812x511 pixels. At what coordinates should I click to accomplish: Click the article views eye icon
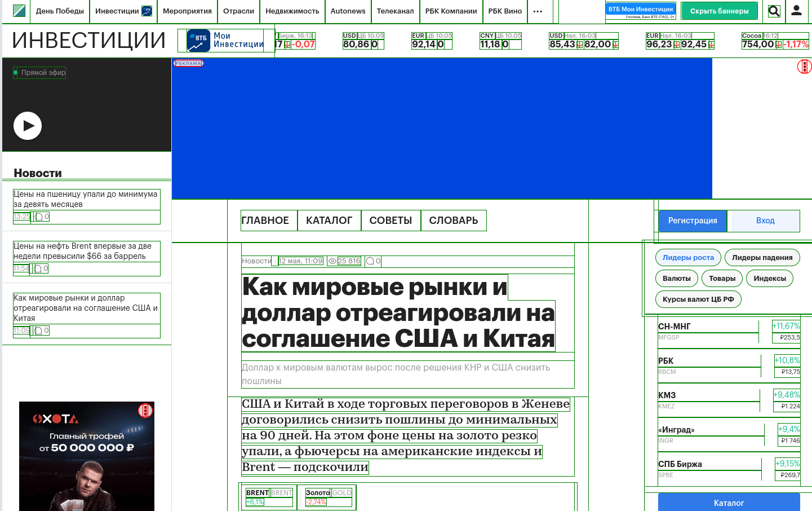332,261
